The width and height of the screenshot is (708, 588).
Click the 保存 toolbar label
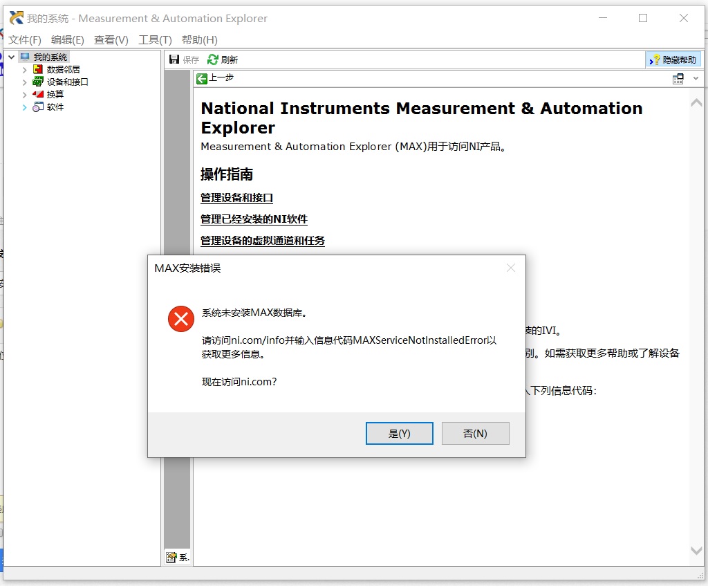coord(191,59)
